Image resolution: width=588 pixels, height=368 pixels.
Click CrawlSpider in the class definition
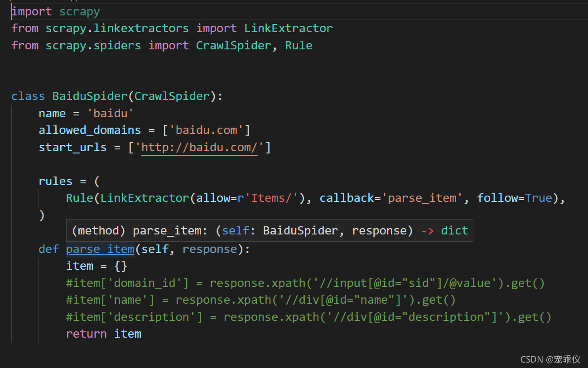pyautogui.click(x=171, y=96)
